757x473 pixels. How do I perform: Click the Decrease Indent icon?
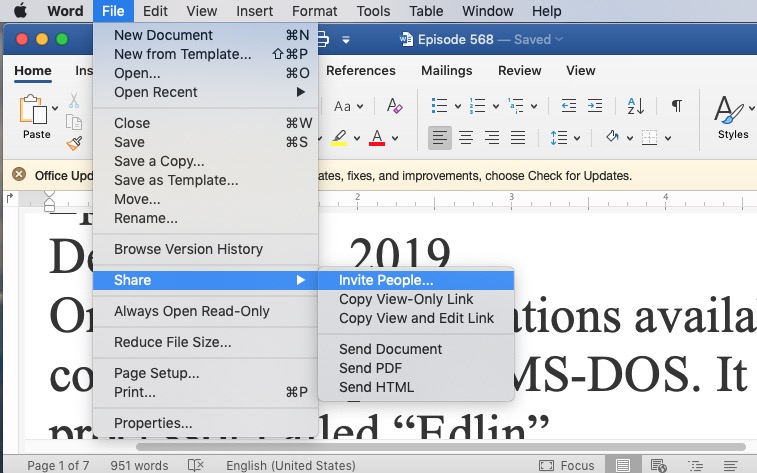(569, 106)
